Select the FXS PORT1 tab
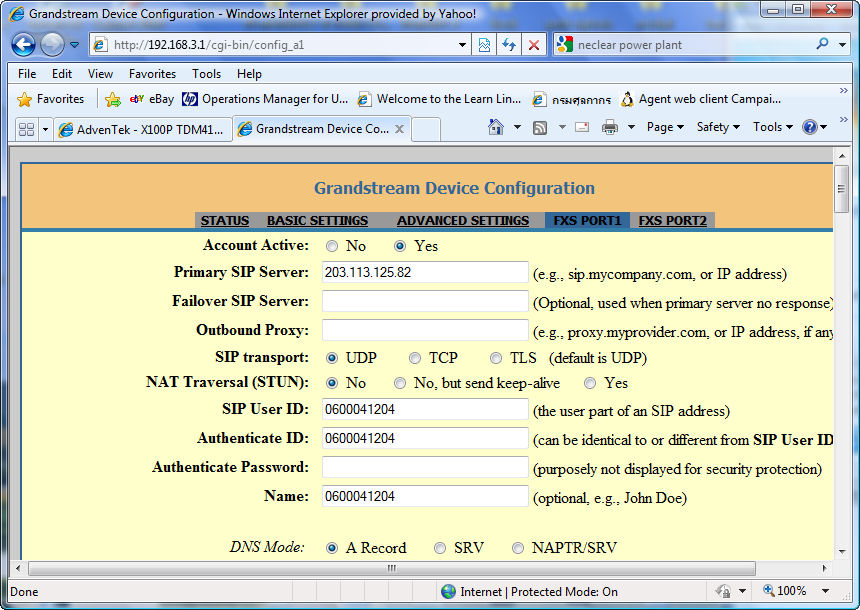 [587, 221]
